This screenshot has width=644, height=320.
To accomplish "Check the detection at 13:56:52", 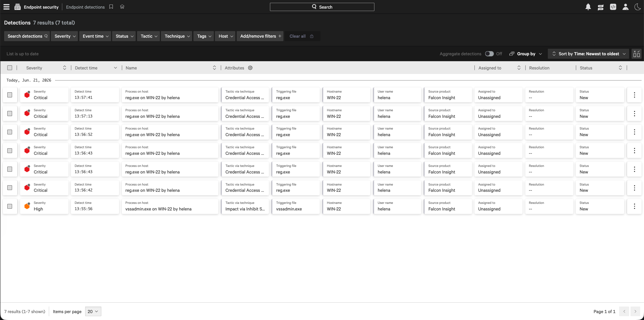I will coord(10,132).
